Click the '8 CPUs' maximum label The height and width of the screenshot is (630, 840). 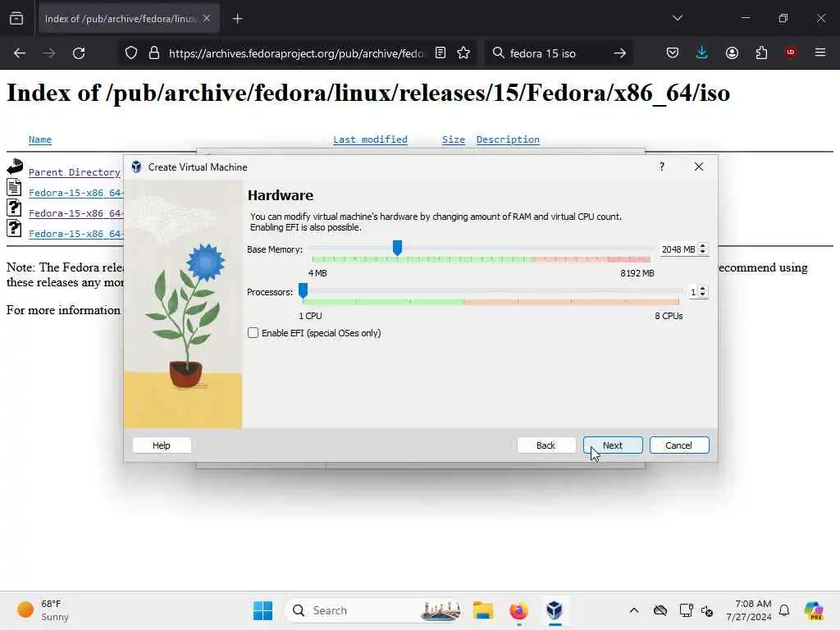669,316
